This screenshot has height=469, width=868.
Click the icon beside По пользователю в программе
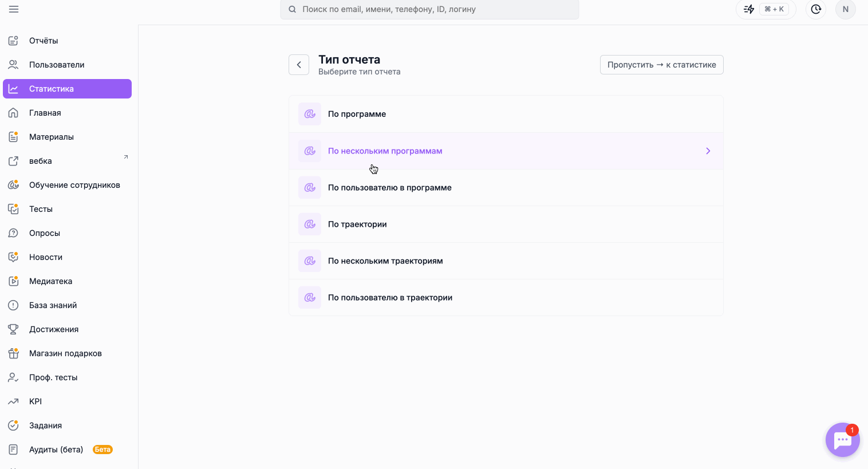[310, 187]
